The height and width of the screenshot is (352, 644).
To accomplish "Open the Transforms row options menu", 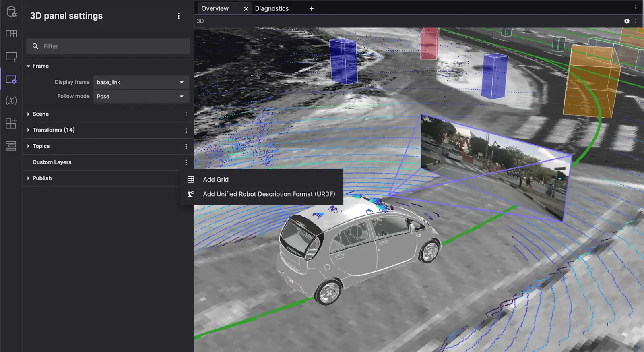I will click(186, 130).
